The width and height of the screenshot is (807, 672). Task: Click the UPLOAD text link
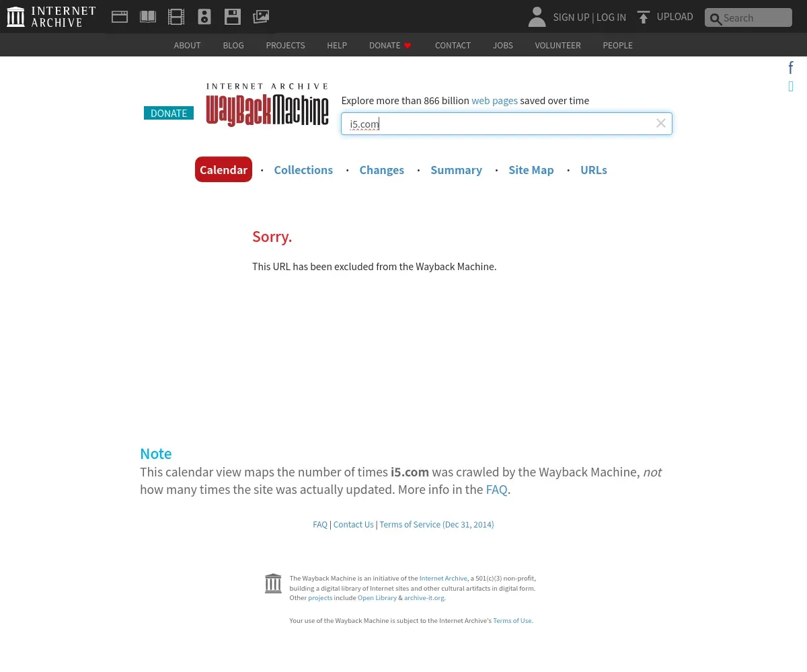(675, 17)
